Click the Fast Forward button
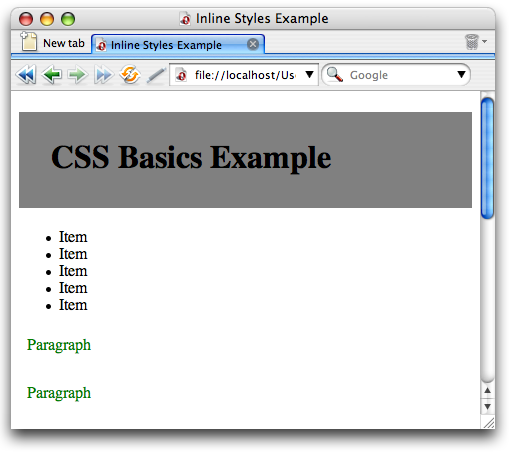This screenshot has height=455, width=516. pyautogui.click(x=104, y=74)
